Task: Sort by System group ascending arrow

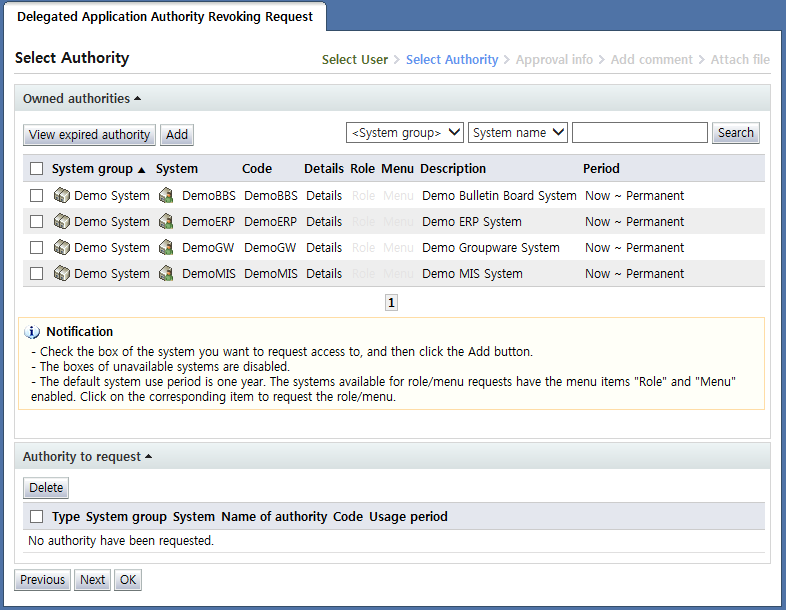Action: tap(142, 170)
